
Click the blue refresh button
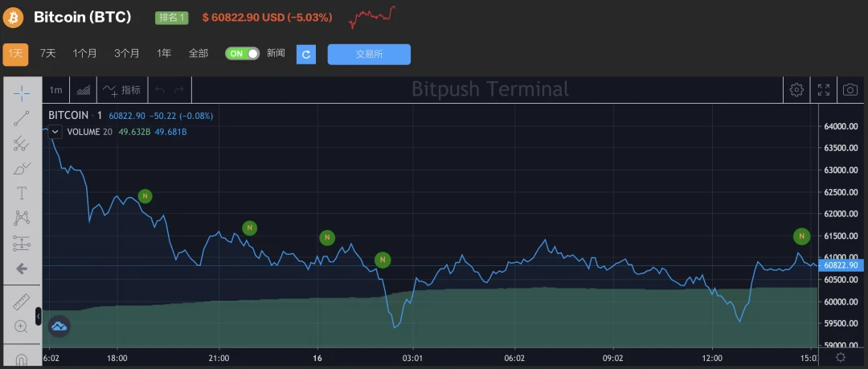tap(306, 55)
